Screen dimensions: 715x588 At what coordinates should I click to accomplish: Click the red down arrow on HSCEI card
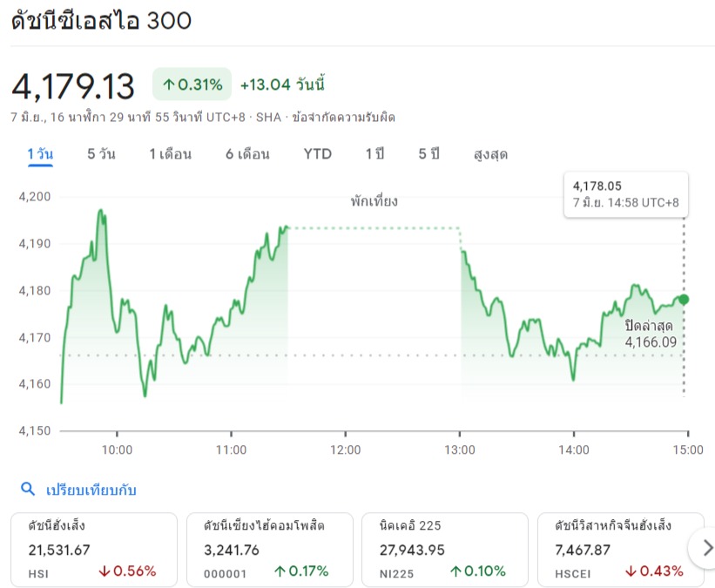coord(631,571)
